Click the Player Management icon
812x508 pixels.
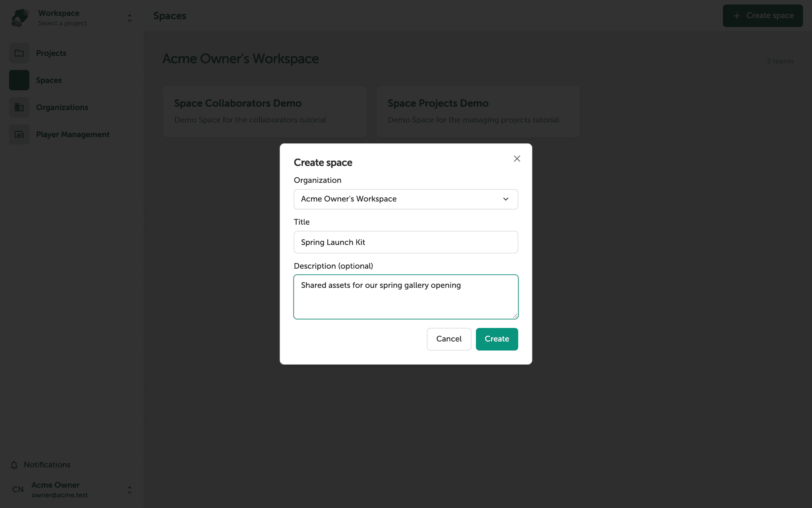(19, 134)
